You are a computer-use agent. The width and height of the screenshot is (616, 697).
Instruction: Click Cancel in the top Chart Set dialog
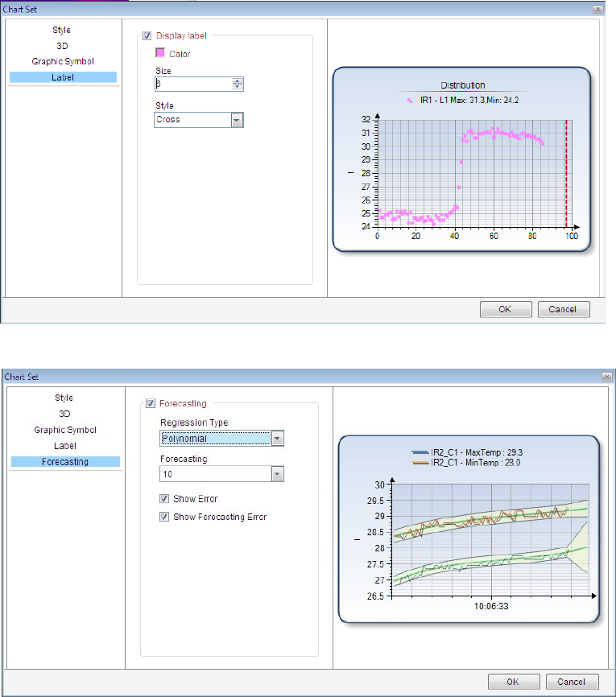coord(564,309)
